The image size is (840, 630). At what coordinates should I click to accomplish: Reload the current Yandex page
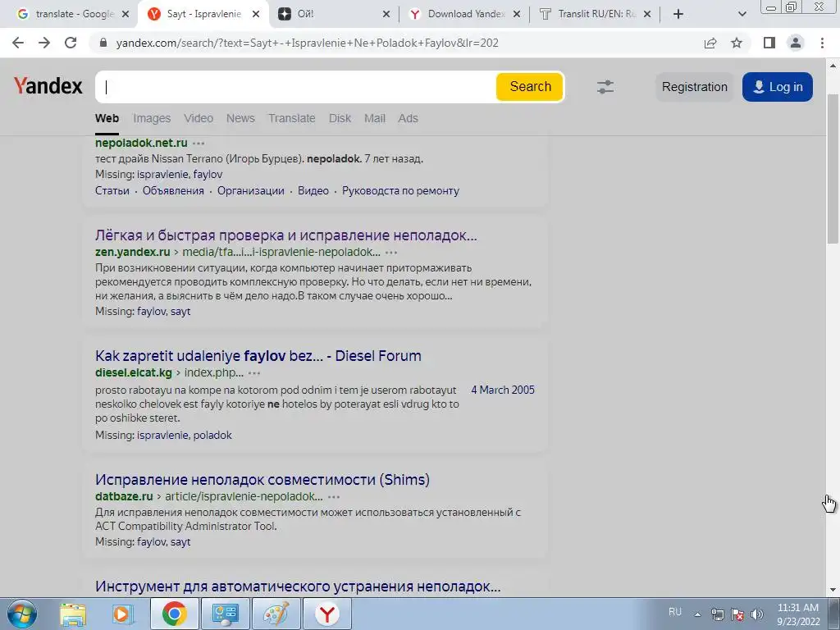(x=71, y=43)
